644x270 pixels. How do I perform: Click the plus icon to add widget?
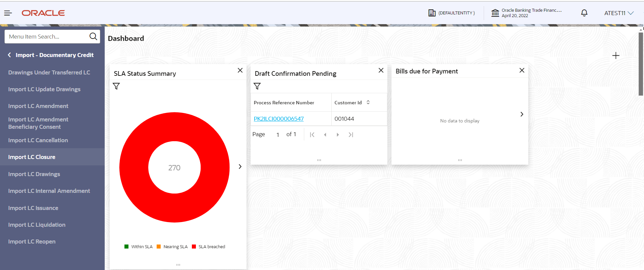[615, 56]
